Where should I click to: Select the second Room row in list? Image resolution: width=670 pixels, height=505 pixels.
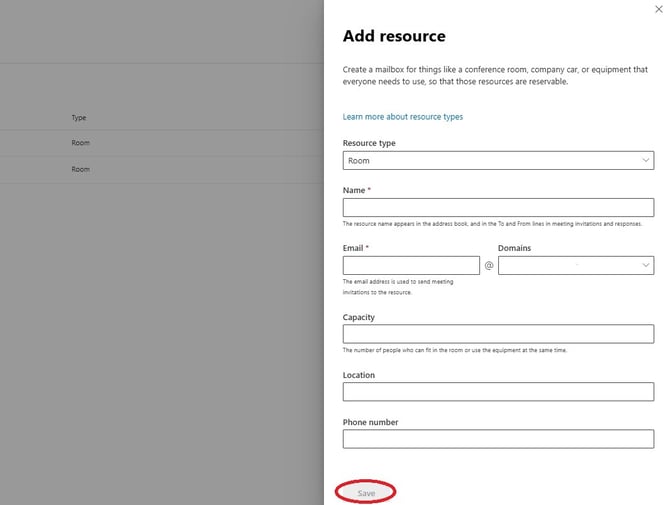pos(80,169)
